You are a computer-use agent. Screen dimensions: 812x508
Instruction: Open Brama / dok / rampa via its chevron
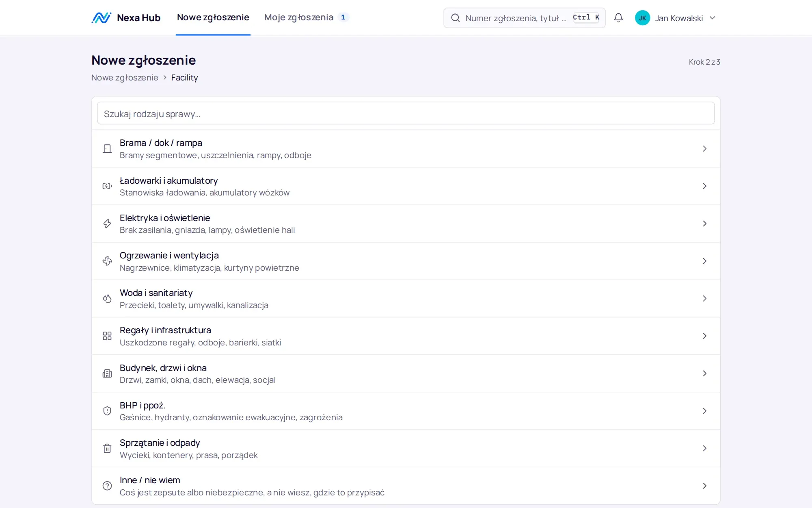pos(705,149)
